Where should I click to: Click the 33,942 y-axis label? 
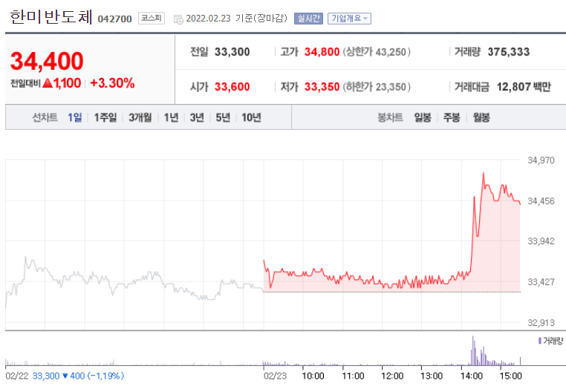(541, 241)
